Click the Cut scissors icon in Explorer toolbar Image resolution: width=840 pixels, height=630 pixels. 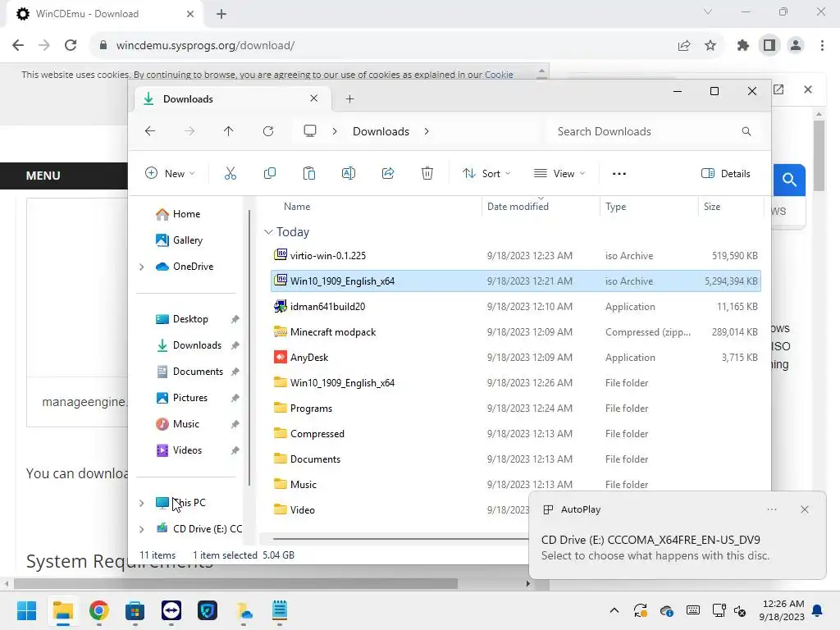coord(231,174)
